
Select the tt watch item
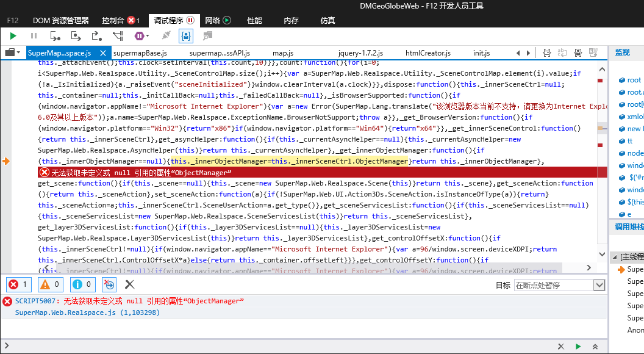pyautogui.click(x=626, y=141)
